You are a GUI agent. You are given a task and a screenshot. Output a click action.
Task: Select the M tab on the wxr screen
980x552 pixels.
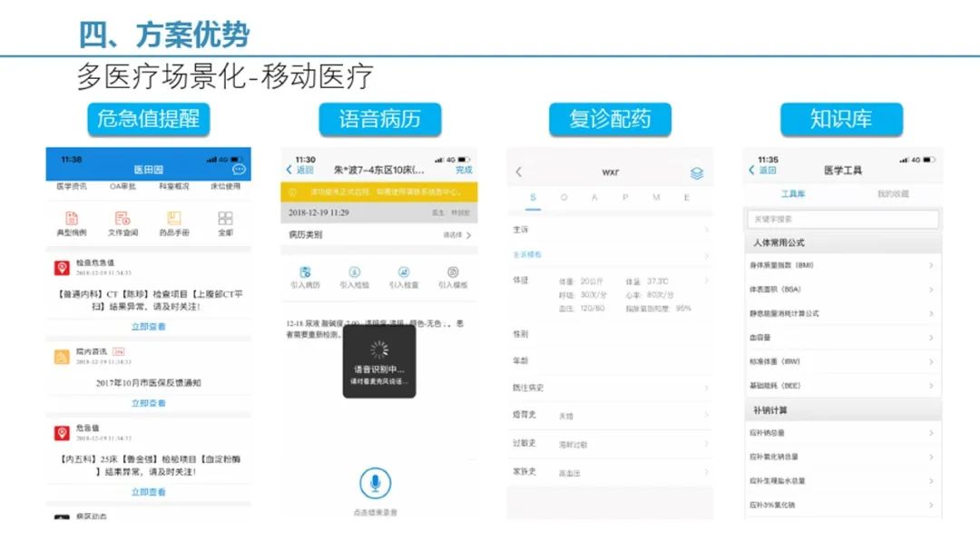pyautogui.click(x=656, y=198)
